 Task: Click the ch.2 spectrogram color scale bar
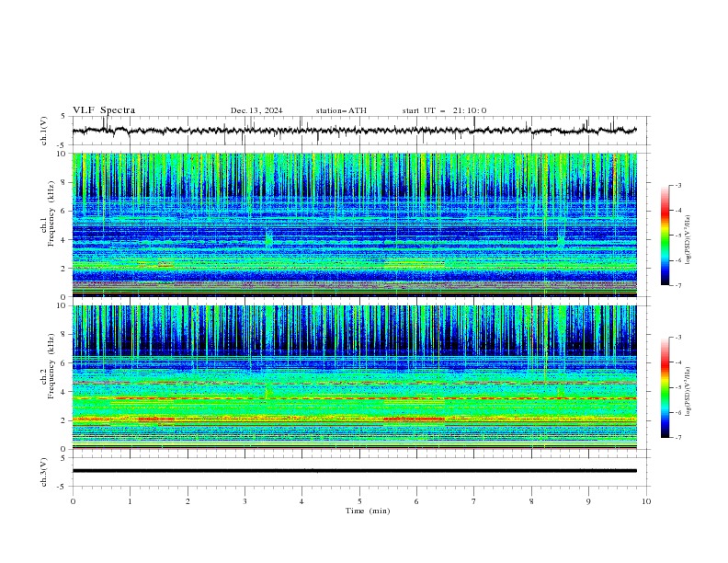[x=665, y=387]
